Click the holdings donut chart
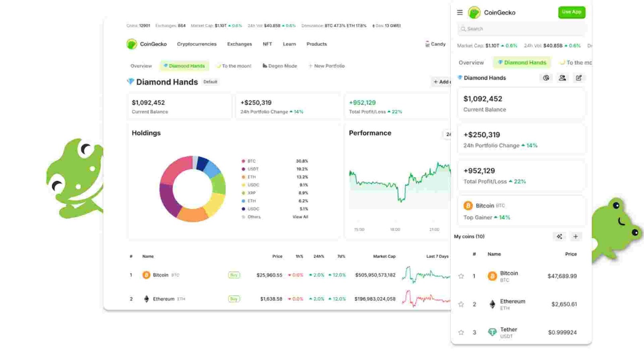The height and width of the screenshot is (362, 644). coord(192,189)
